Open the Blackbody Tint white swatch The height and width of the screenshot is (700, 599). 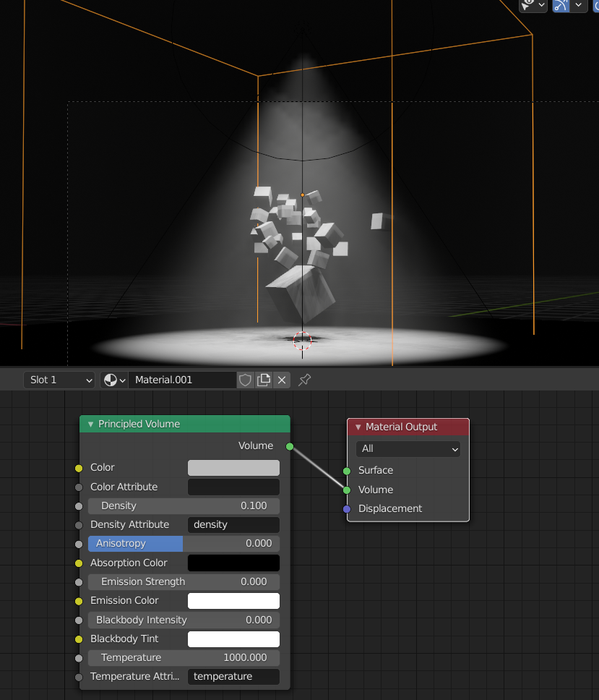233,639
